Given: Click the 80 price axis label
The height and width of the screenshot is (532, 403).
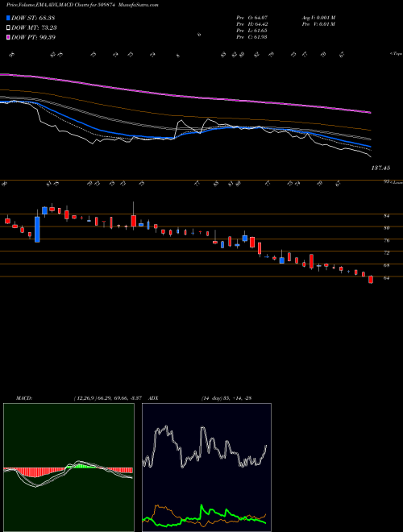Looking at the screenshot, I should pyautogui.click(x=386, y=228).
